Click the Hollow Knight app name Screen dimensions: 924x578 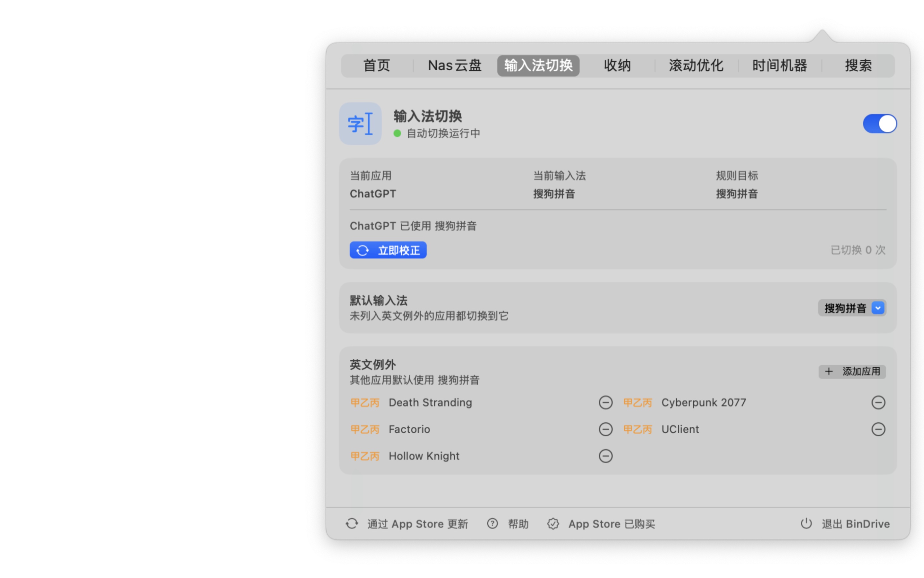click(424, 456)
